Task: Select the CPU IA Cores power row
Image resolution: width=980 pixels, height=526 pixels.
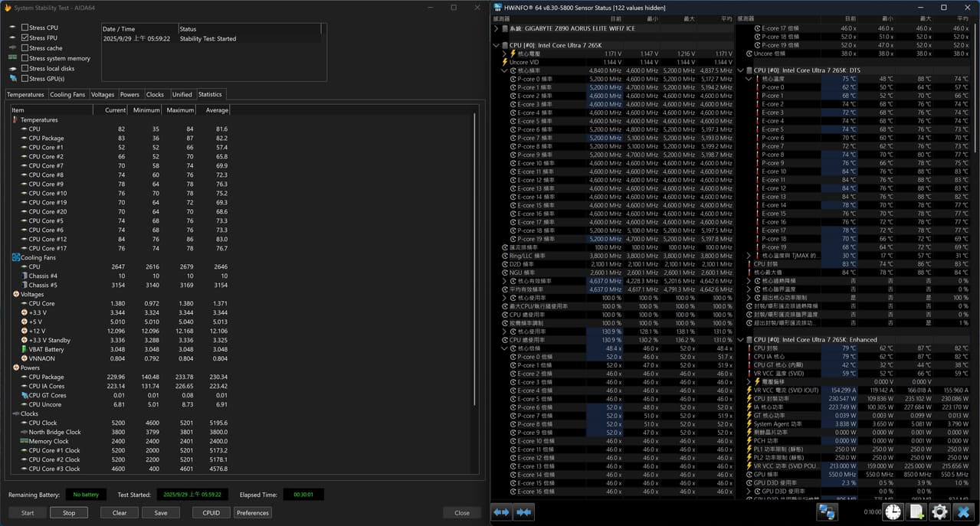Action: tap(121, 387)
